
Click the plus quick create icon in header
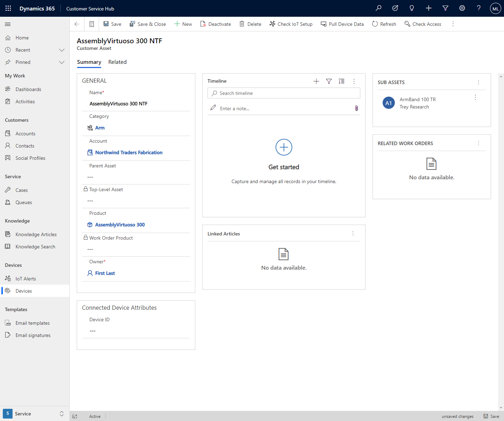tap(429, 8)
